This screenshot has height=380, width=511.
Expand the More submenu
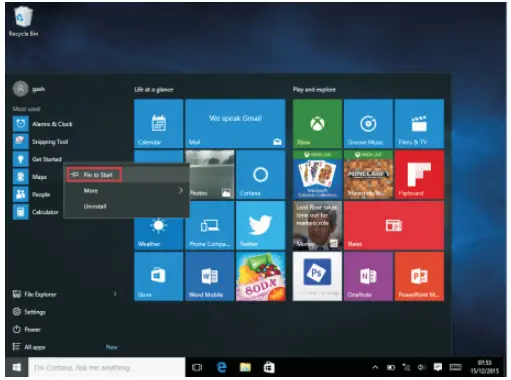(127, 191)
